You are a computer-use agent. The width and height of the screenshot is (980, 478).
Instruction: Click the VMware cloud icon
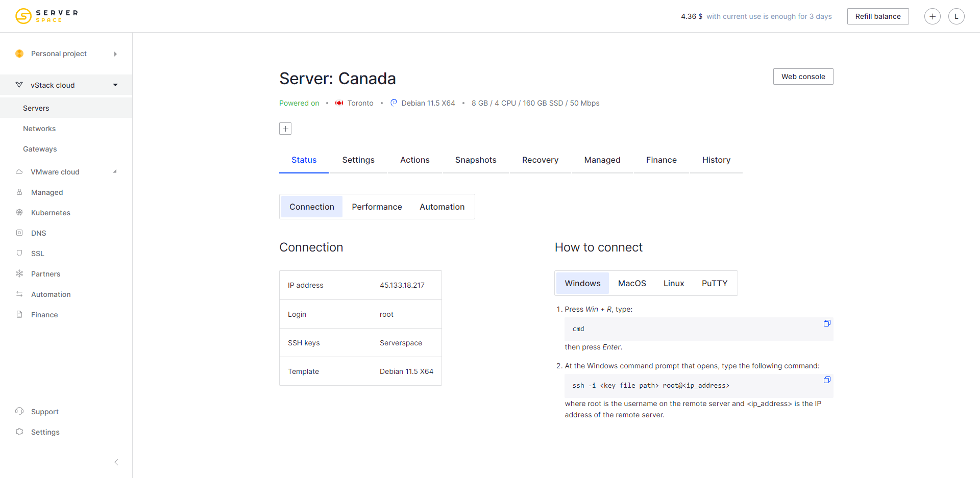point(19,172)
